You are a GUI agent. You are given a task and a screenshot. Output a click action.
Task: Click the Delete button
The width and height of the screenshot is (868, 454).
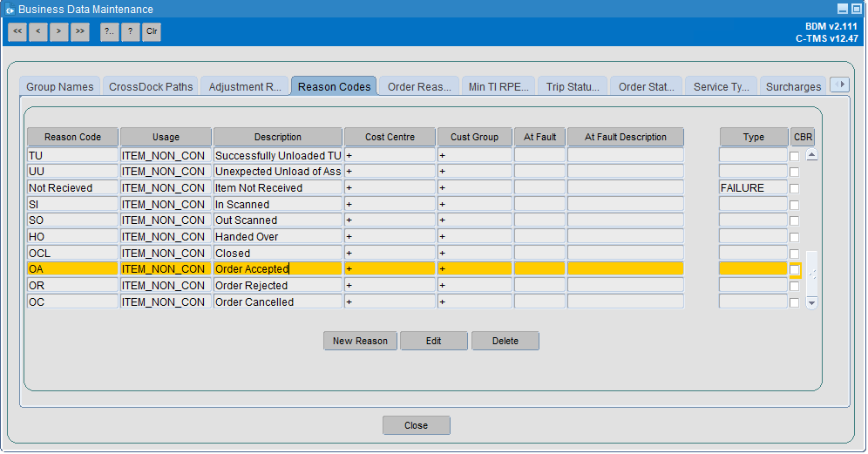pyautogui.click(x=505, y=341)
